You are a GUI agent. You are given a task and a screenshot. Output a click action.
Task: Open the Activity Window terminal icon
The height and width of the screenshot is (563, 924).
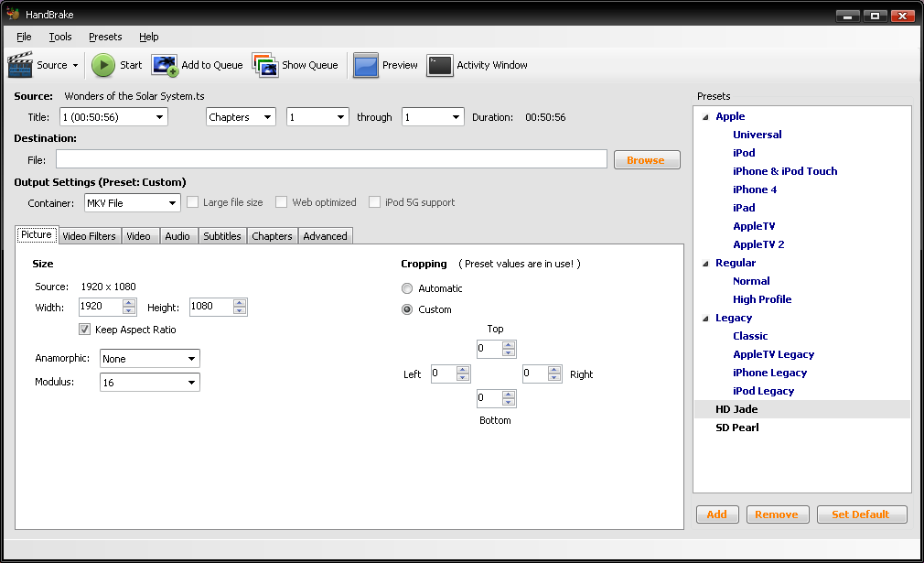point(440,65)
